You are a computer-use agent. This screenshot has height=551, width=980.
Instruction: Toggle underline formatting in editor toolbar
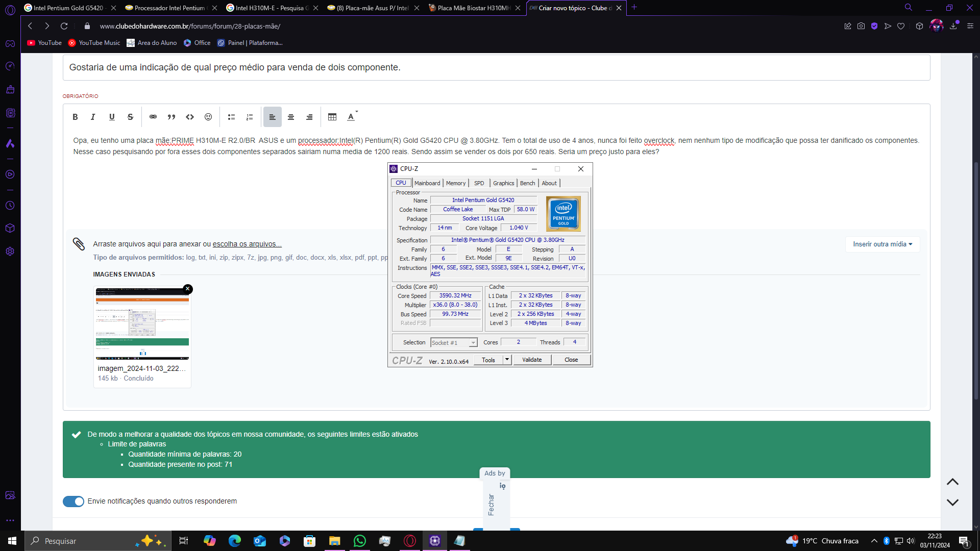[x=112, y=117]
